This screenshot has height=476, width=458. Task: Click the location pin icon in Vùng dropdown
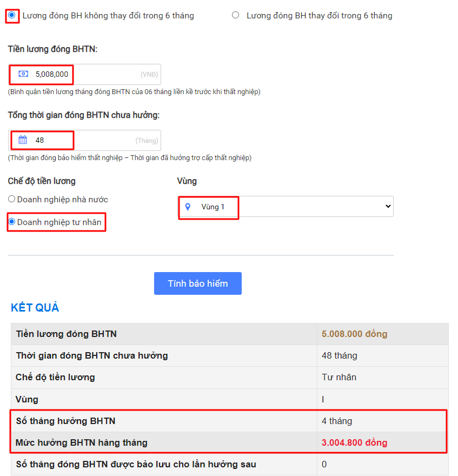click(x=188, y=207)
